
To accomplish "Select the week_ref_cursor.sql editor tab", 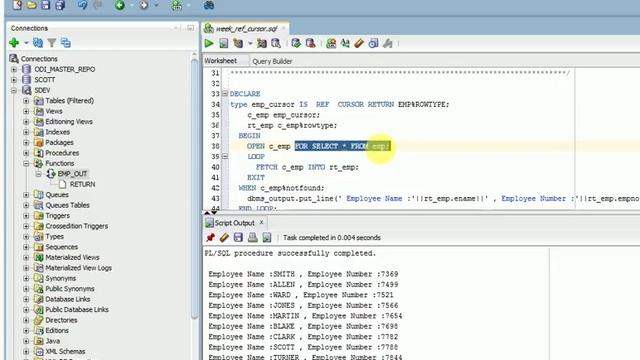I will 247,28.
